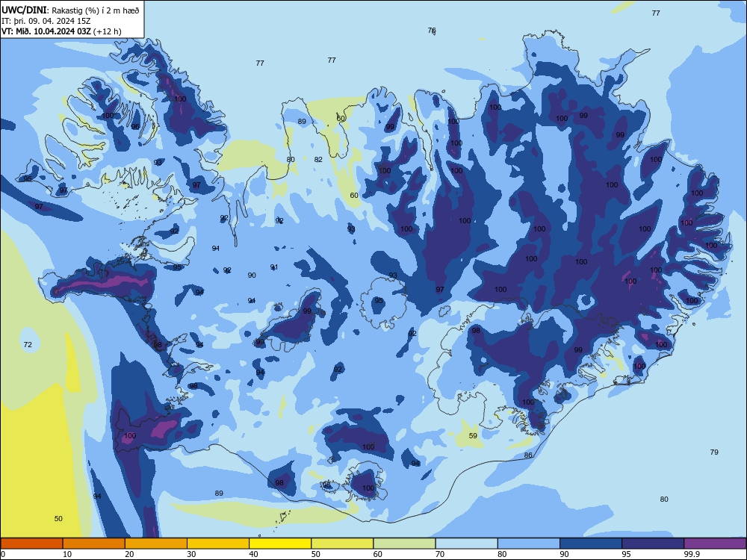Click the pale green 60–70 legend swatch
This screenshot has width=747, height=560.
[404, 544]
